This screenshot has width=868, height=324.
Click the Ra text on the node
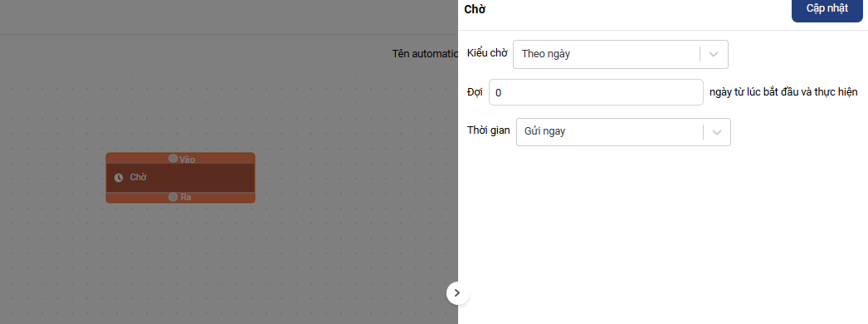click(186, 197)
